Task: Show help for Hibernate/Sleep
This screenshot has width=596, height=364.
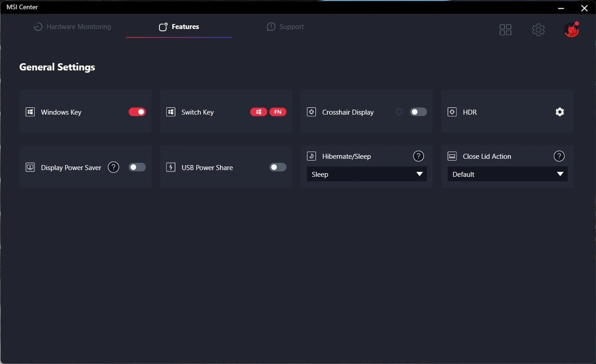Action: point(418,156)
